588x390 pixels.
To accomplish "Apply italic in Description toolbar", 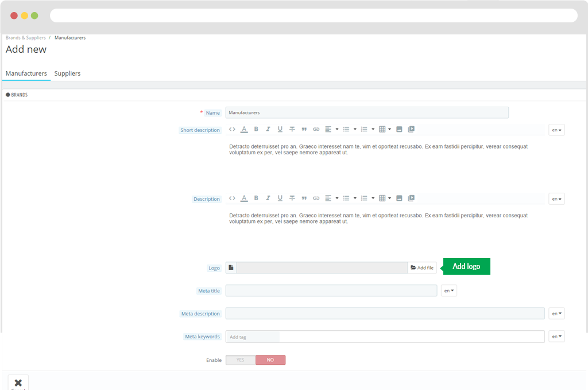I will pos(268,198).
